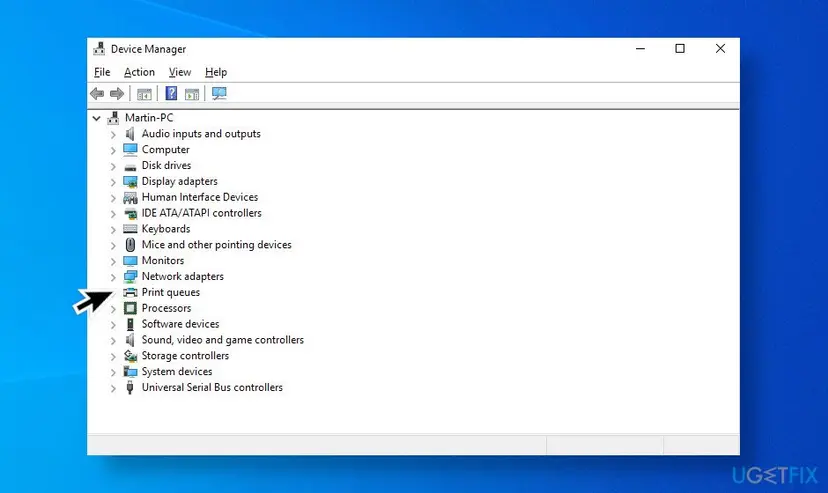Screen dimensions: 828x493
Task: Minimize the Device Manager window
Action: coord(641,49)
